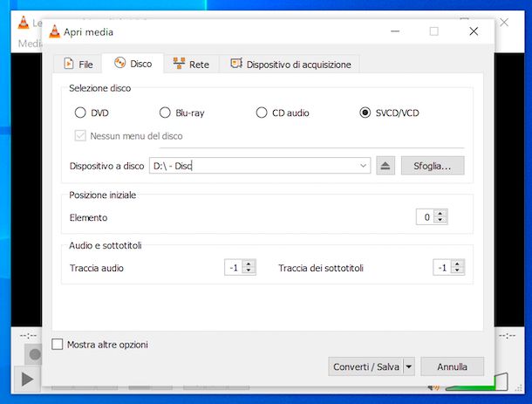Open the Rete tab
The height and width of the screenshot is (404, 532).
pos(191,64)
